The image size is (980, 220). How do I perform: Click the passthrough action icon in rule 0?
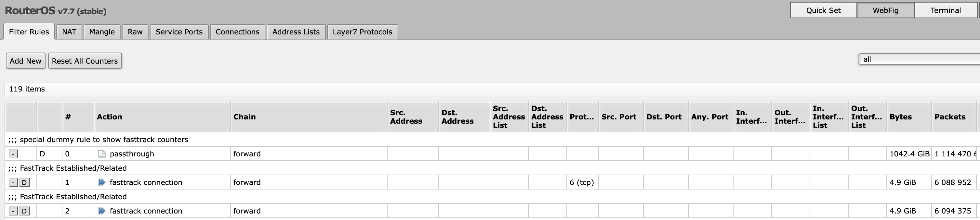[x=101, y=154]
